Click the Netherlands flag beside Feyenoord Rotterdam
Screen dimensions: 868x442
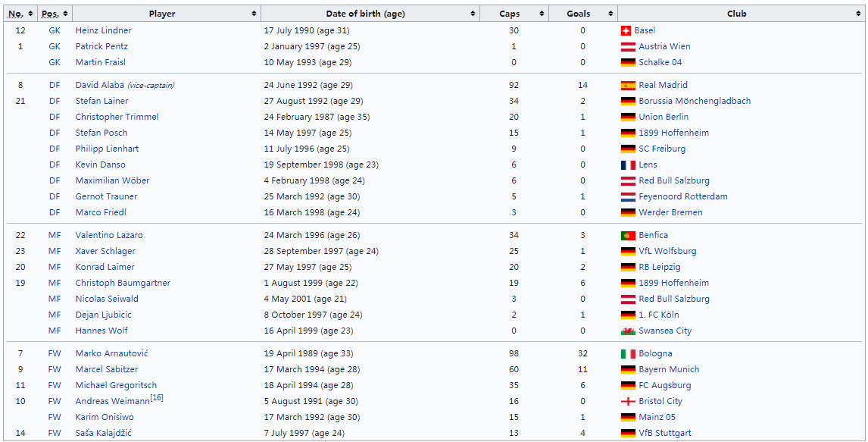tap(628, 197)
